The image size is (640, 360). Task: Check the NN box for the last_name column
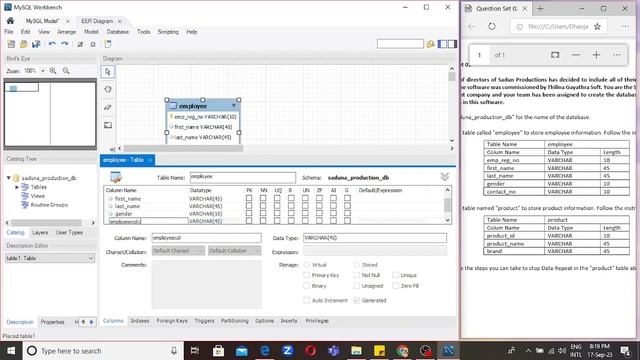coord(263,206)
